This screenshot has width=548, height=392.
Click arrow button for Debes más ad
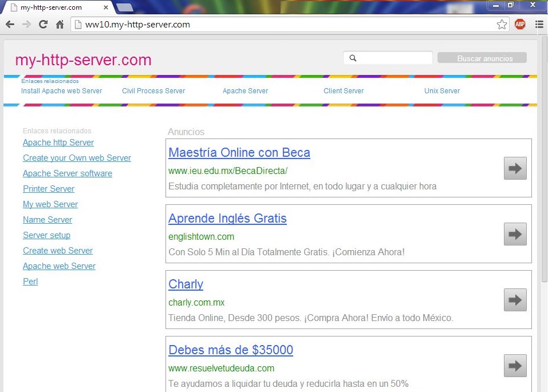tap(515, 366)
